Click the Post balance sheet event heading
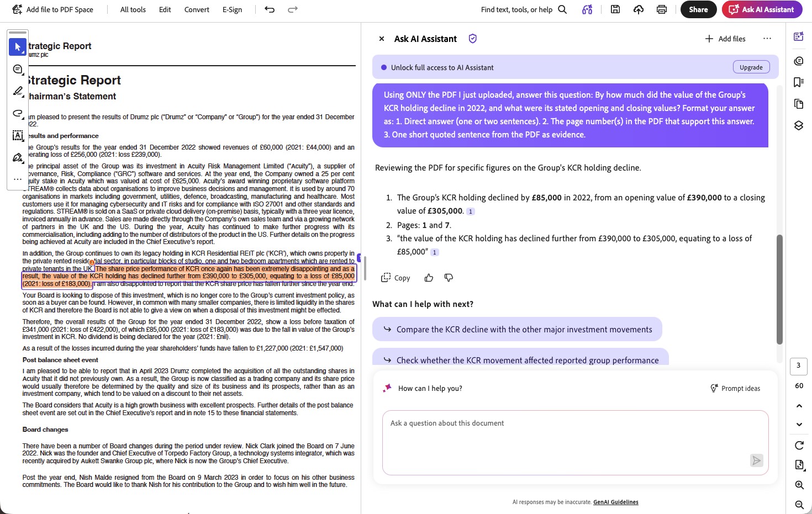812x514 pixels. click(x=60, y=360)
